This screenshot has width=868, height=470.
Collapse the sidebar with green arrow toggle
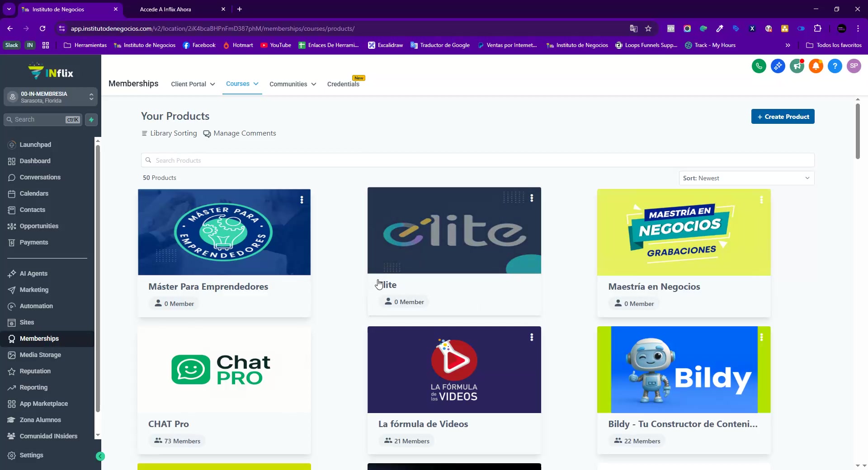100,456
